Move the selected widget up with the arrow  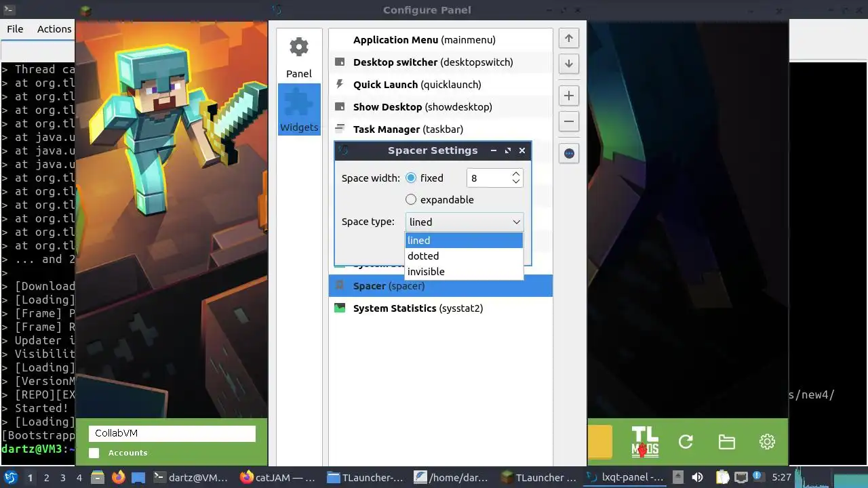coord(569,39)
